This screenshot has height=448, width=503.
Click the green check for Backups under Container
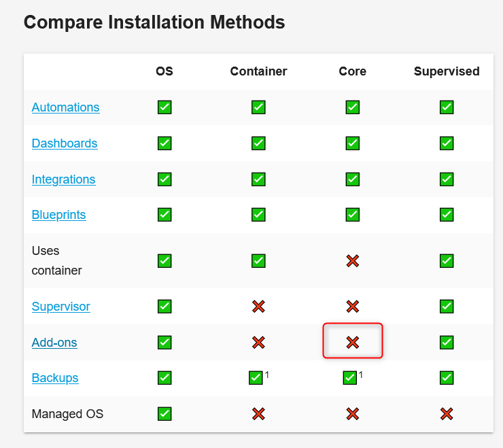point(256,378)
